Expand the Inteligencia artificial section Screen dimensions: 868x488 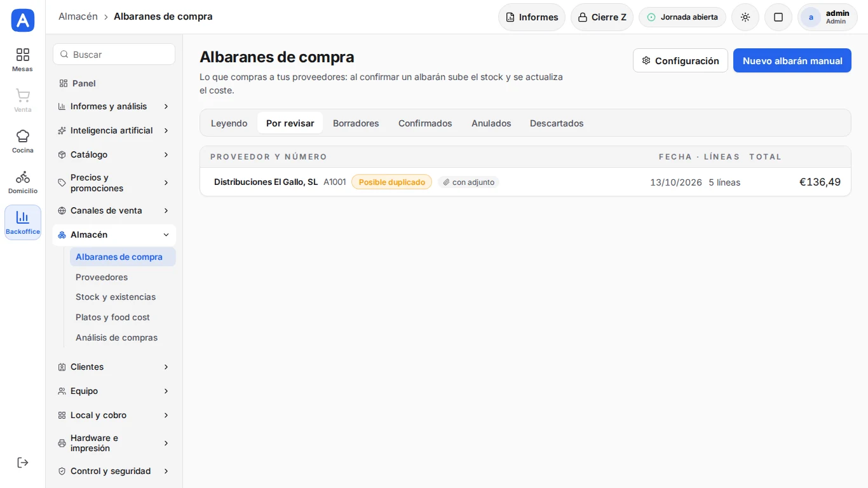pos(114,130)
